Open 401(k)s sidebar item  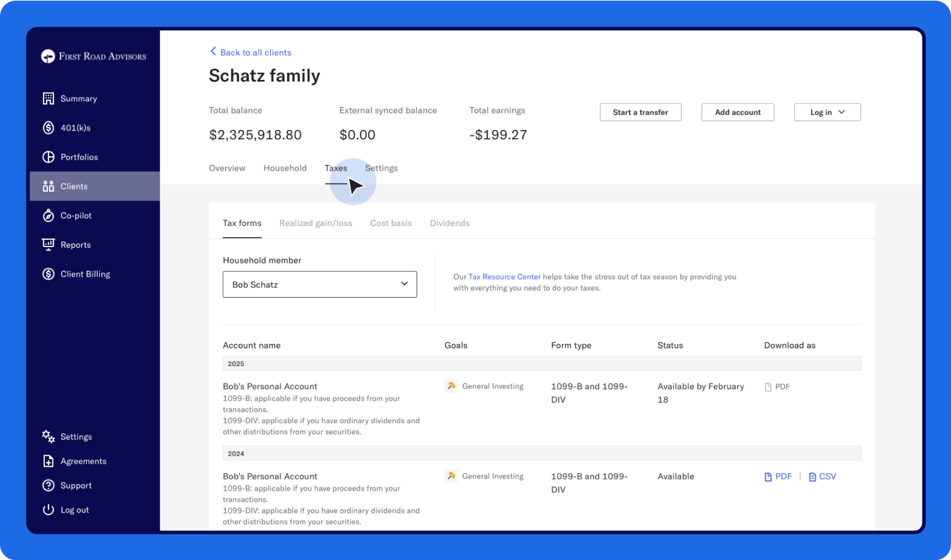coord(76,128)
